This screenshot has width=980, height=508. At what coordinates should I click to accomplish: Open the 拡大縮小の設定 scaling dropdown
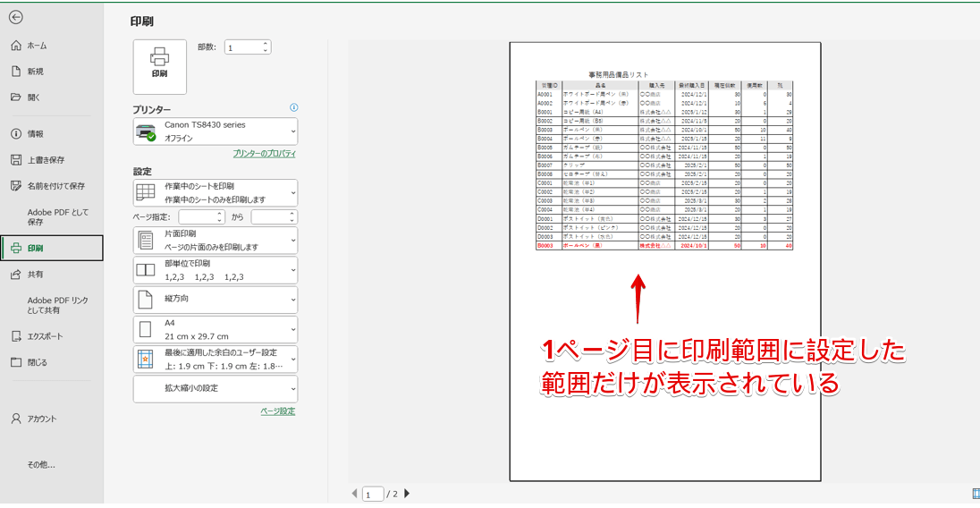[x=215, y=389]
